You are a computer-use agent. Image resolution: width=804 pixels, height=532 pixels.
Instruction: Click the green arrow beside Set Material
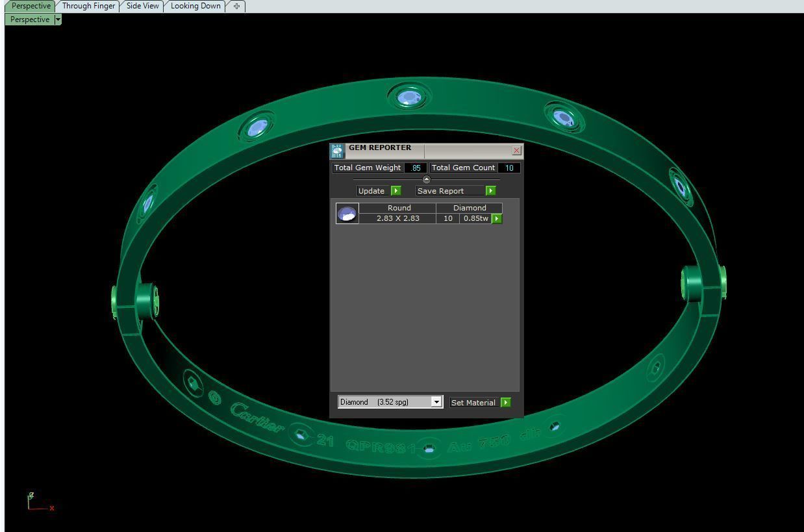tap(506, 403)
